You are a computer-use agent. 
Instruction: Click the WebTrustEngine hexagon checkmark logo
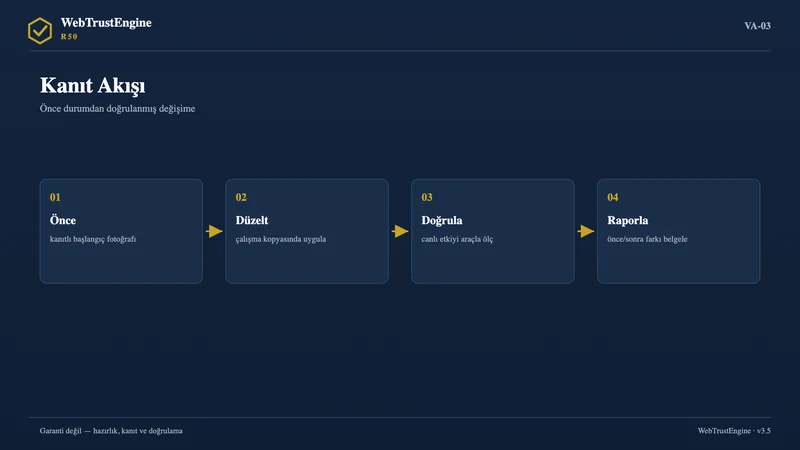pyautogui.click(x=40, y=31)
